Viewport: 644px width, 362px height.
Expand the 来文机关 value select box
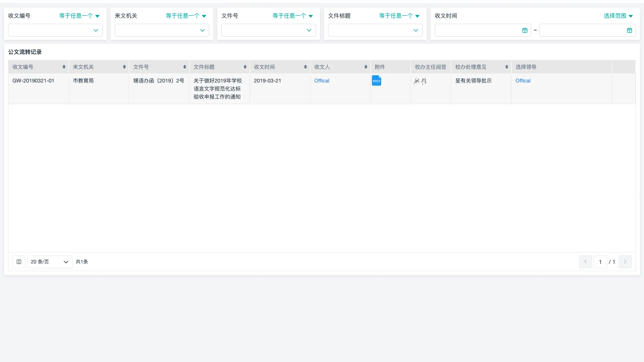(x=162, y=30)
